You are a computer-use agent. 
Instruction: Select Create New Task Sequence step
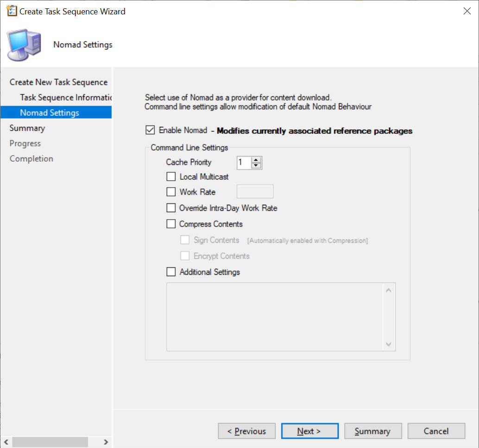(58, 82)
